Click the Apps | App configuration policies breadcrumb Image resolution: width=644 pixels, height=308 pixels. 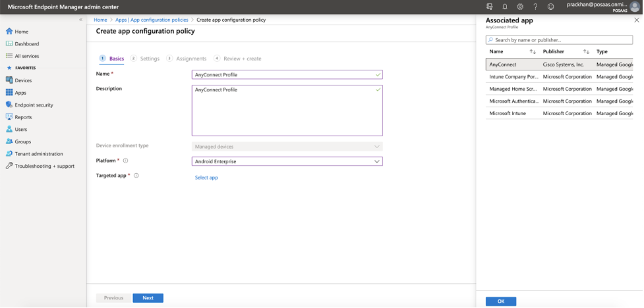pyautogui.click(x=152, y=20)
